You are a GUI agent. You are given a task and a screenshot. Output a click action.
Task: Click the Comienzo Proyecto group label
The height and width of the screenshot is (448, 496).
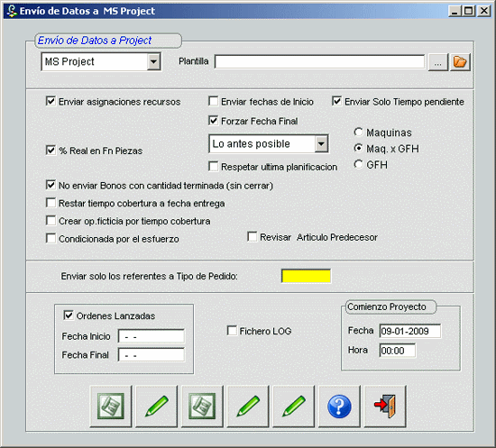[387, 306]
